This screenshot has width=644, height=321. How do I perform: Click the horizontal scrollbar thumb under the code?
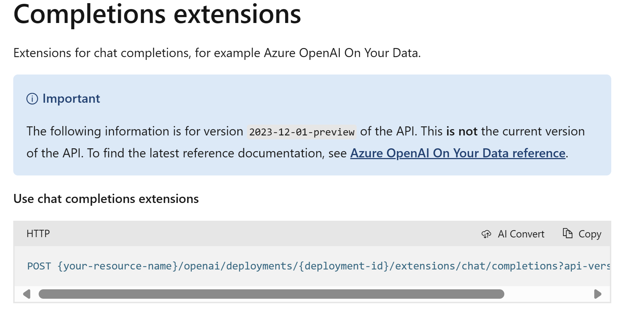click(271, 294)
